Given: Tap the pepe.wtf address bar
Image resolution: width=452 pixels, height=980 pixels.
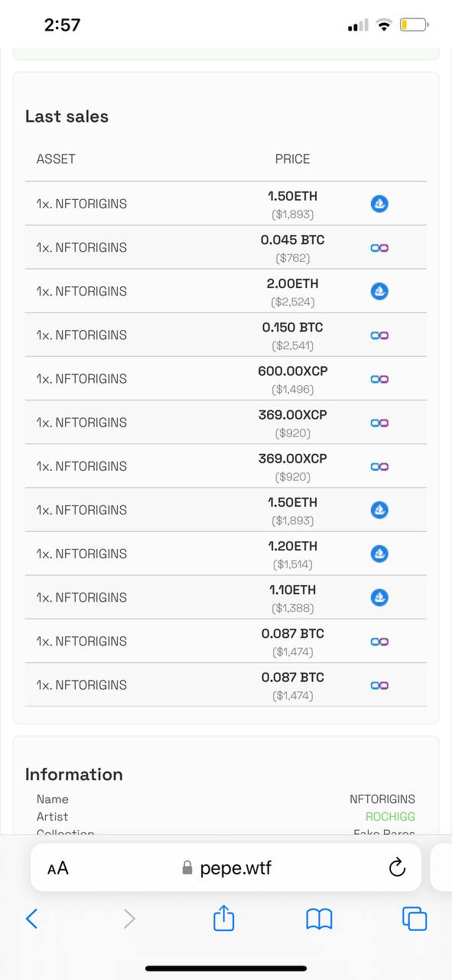Looking at the screenshot, I should pyautogui.click(x=226, y=867).
